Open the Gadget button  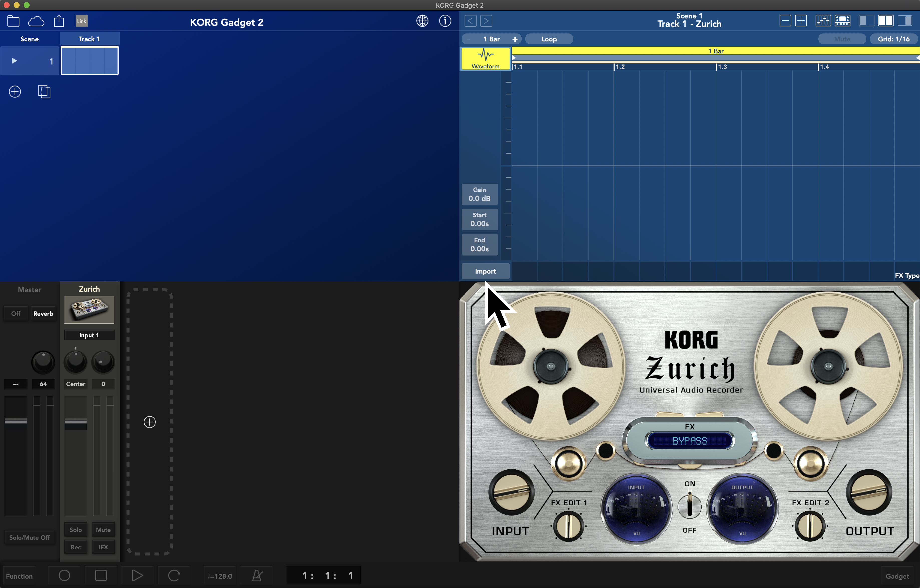[897, 576]
